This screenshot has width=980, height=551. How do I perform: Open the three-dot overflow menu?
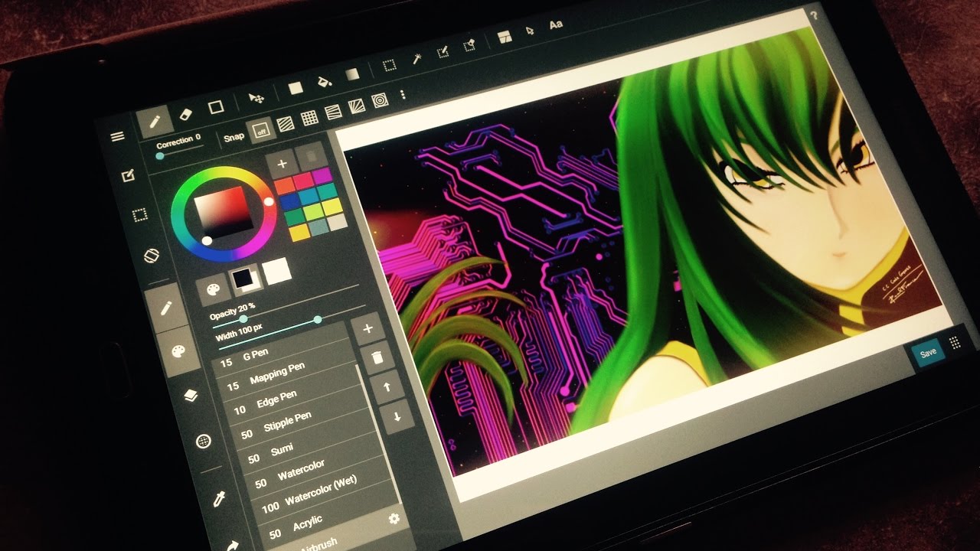coord(403,95)
